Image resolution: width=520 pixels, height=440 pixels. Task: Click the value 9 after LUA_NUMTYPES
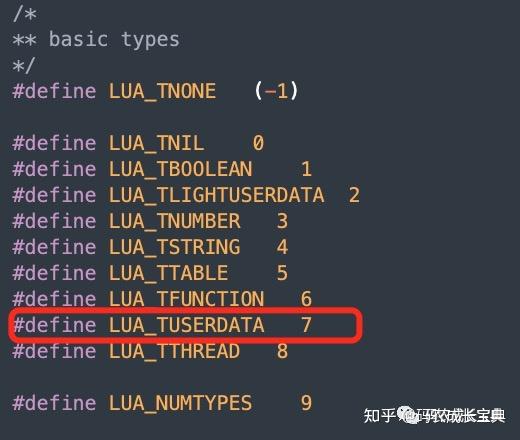click(306, 403)
